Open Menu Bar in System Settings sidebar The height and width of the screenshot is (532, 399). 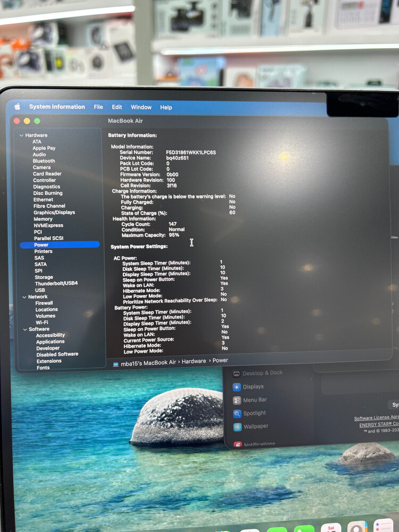[250, 400]
